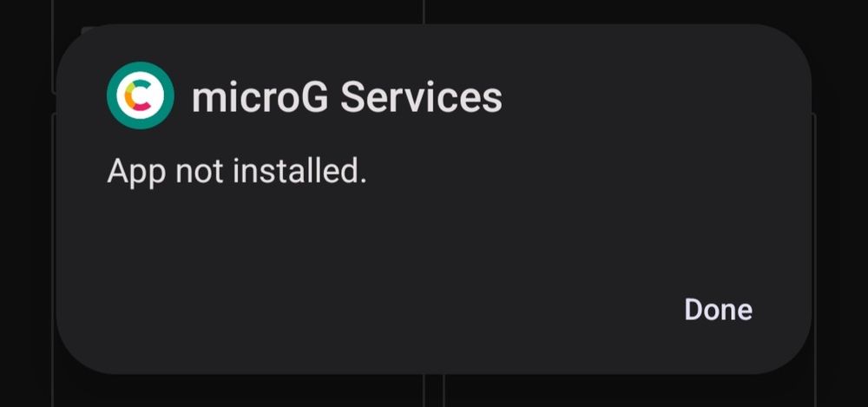Tap the colorful C emblem inside the icon
This screenshot has width=868, height=407.
pyautogui.click(x=137, y=95)
